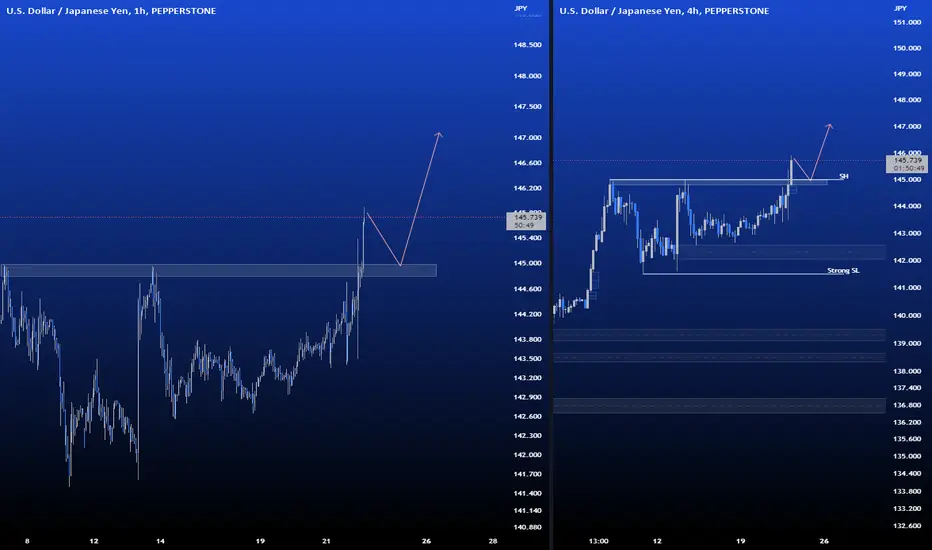
Task: Click date label 14 on the 1h time axis
Action: pos(160,541)
